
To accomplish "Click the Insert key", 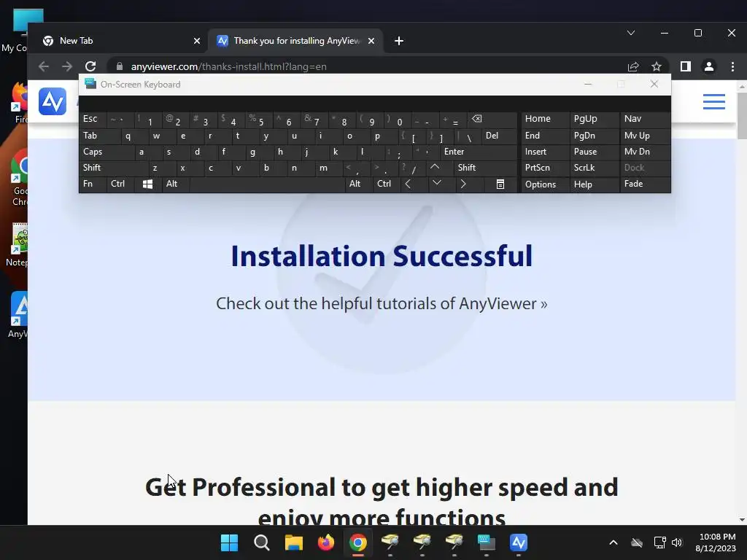I will (x=545, y=152).
